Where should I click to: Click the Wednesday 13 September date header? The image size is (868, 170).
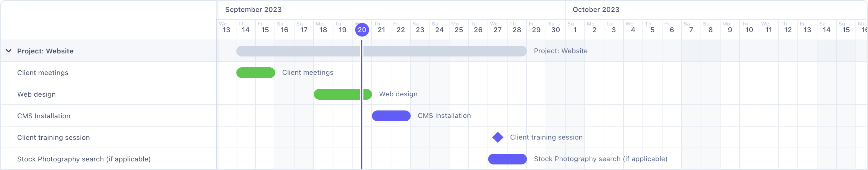[x=226, y=28]
